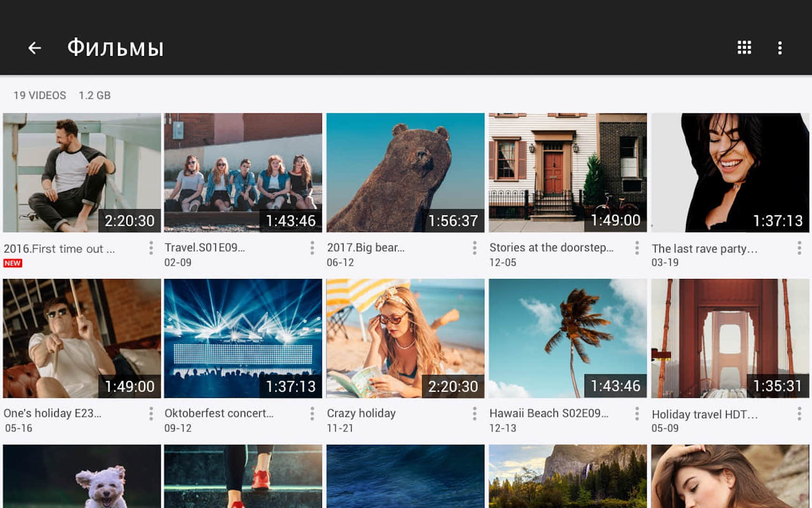Screen dimensions: 812x508
Task: Open the dark blue water video thumbnail
Action: pyautogui.click(x=406, y=476)
